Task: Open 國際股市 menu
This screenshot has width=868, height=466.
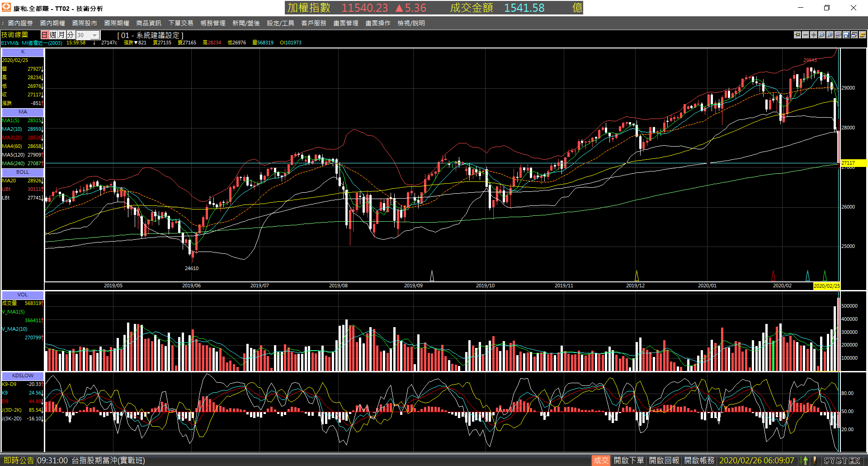Action: (x=85, y=23)
